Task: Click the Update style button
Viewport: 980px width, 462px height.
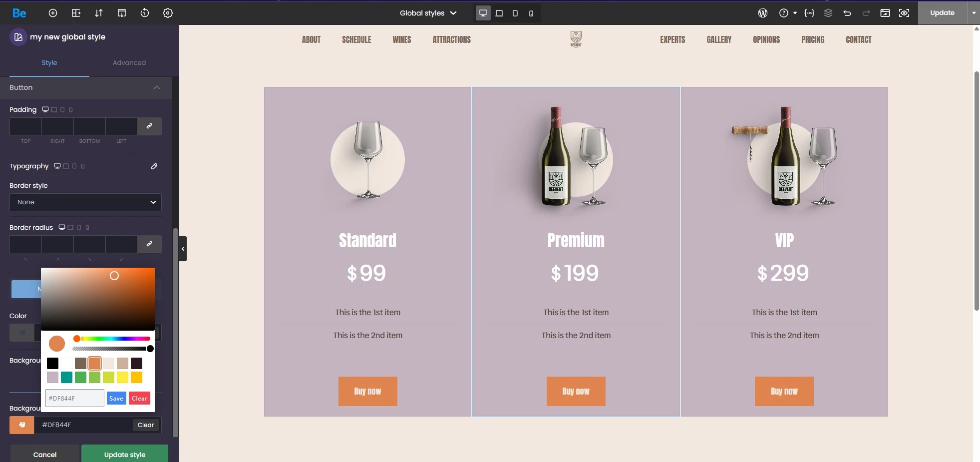Action: [125, 455]
